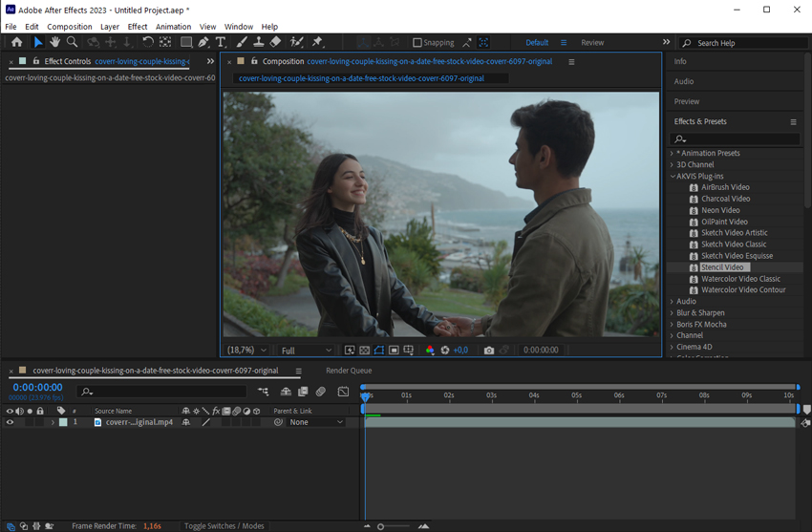
Task: Toggle the shy switch on the coverr layer
Action: click(x=186, y=422)
